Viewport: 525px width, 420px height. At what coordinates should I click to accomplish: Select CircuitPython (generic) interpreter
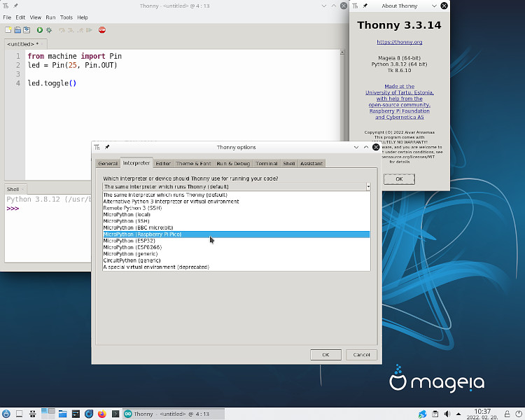[x=237, y=260]
